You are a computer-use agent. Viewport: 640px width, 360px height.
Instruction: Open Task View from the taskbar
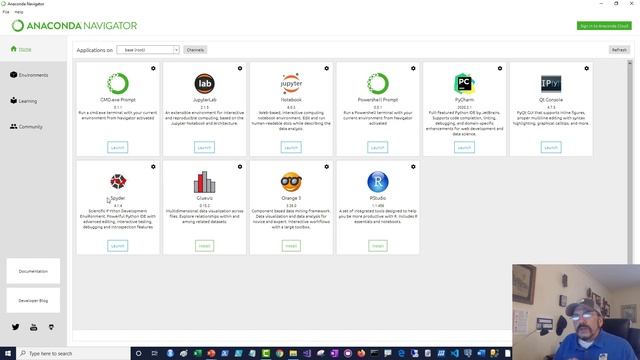[x=154, y=353]
